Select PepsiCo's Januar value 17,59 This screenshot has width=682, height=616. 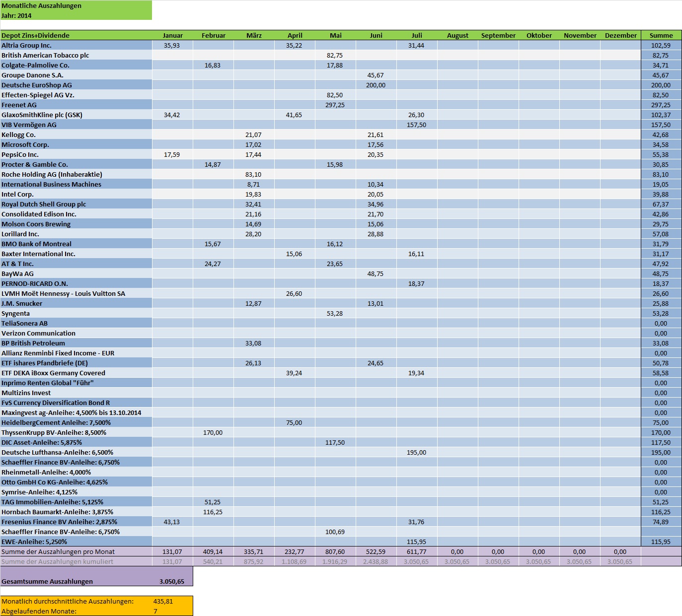pos(172,154)
